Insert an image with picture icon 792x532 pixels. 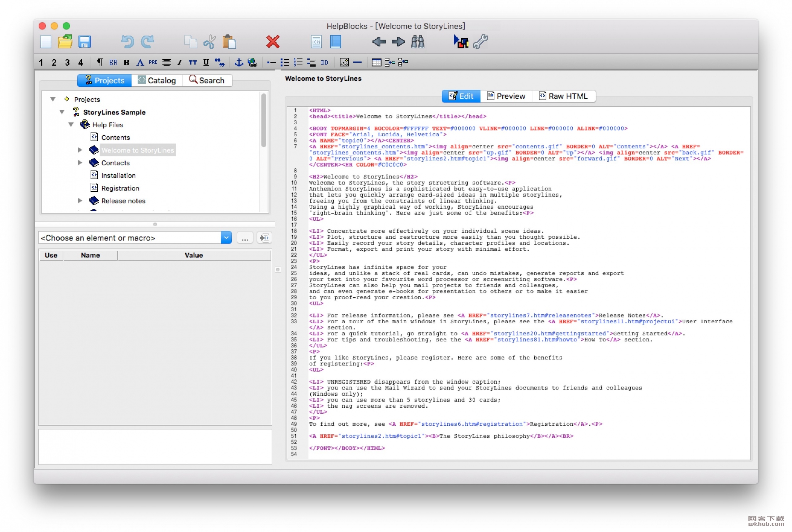[x=344, y=62]
